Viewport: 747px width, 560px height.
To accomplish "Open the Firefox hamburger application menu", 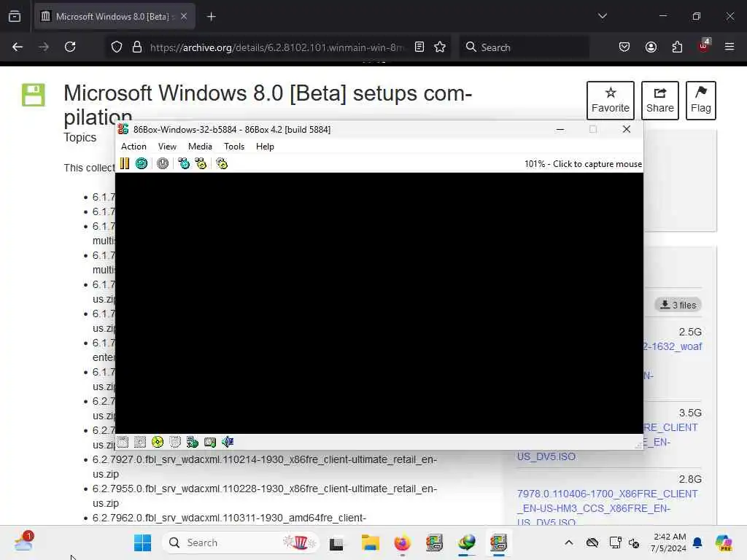I will point(729,47).
